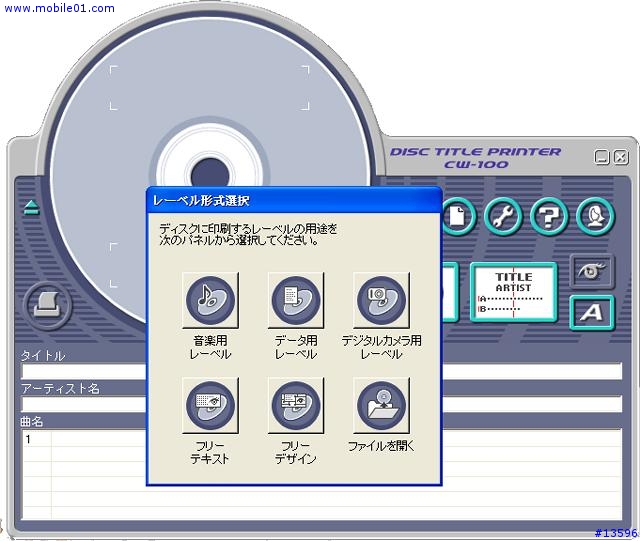The width and height of the screenshot is (640, 541).
Task: Choose the music label (音楽用レーベル) icon
Action: pos(210,301)
